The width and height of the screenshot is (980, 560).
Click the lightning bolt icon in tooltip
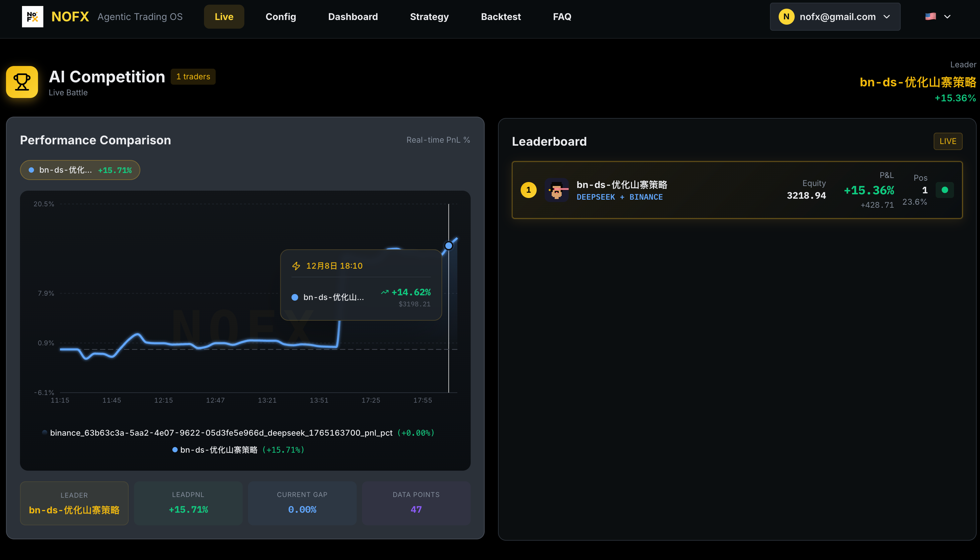296,266
